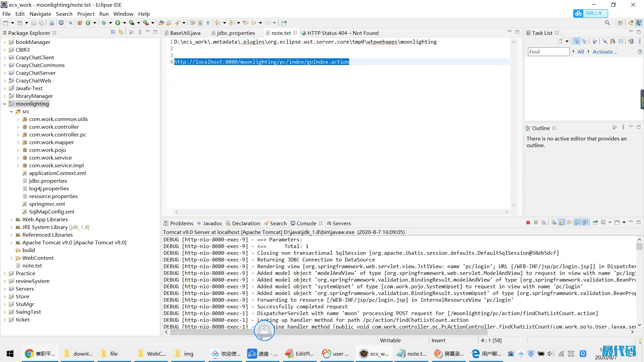Click the New Task icon in Task List
The width and height of the screenshot is (644, 362).
point(560,41)
